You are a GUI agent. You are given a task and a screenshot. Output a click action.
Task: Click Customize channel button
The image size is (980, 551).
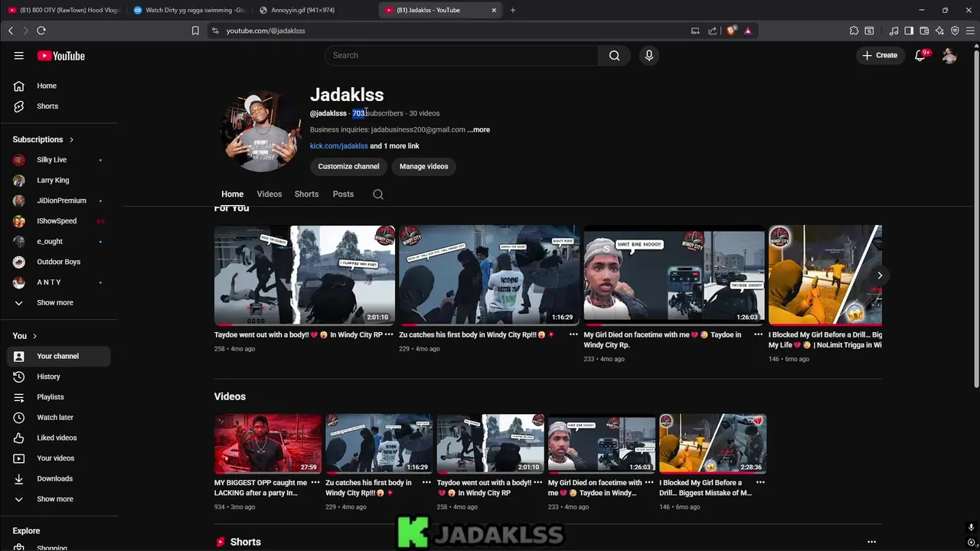348,166
